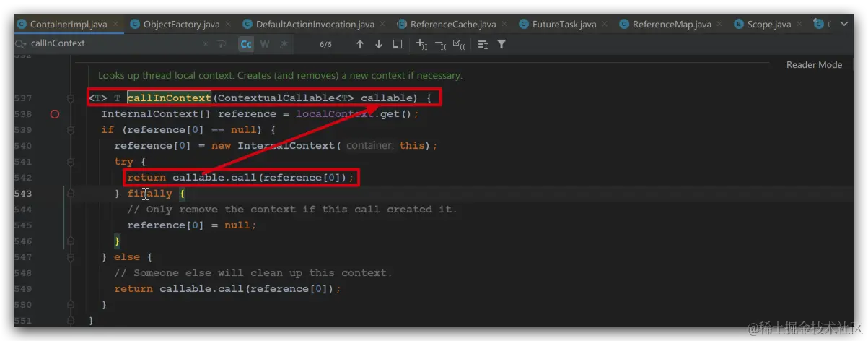
Task: Open search filter funnel options
Action: pyautogui.click(x=501, y=44)
